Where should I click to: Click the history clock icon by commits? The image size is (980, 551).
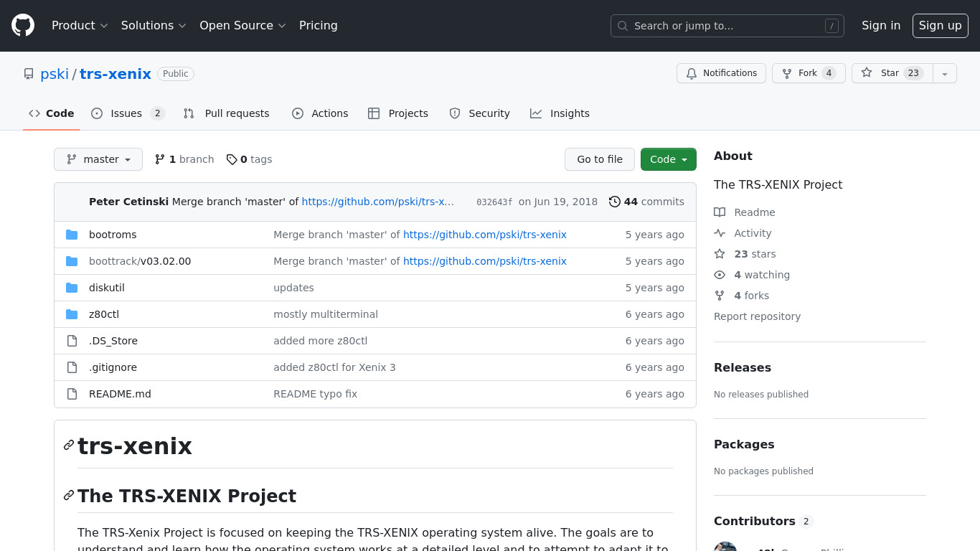coord(615,202)
